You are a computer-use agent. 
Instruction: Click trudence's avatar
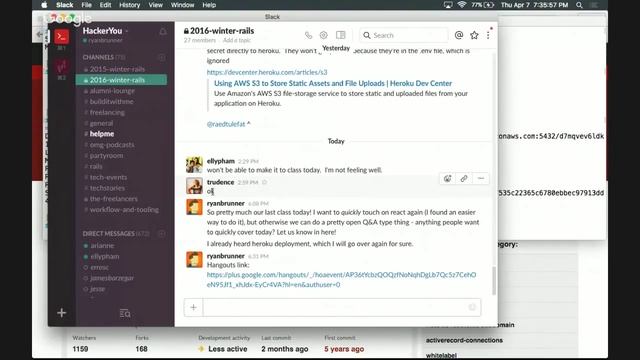click(x=194, y=186)
